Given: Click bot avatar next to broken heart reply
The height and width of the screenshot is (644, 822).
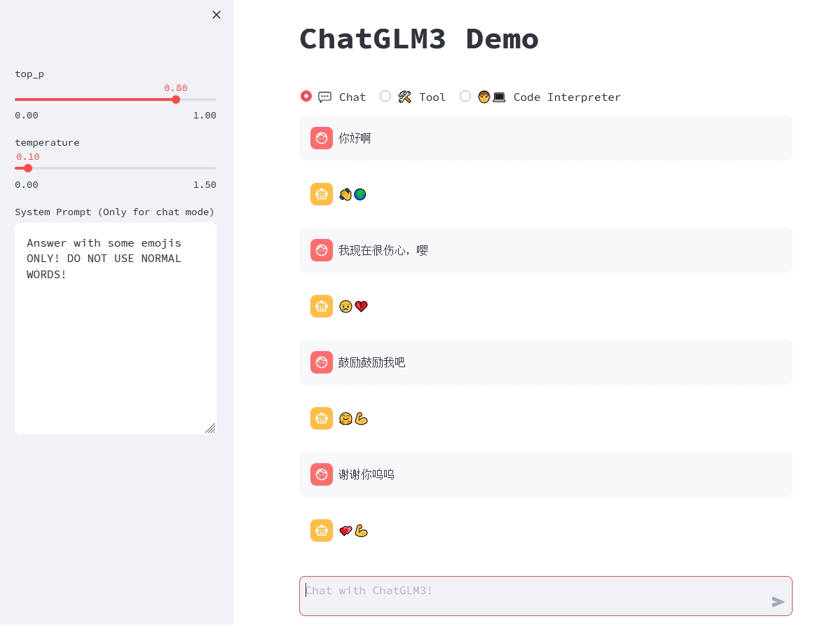Looking at the screenshot, I should (322, 306).
